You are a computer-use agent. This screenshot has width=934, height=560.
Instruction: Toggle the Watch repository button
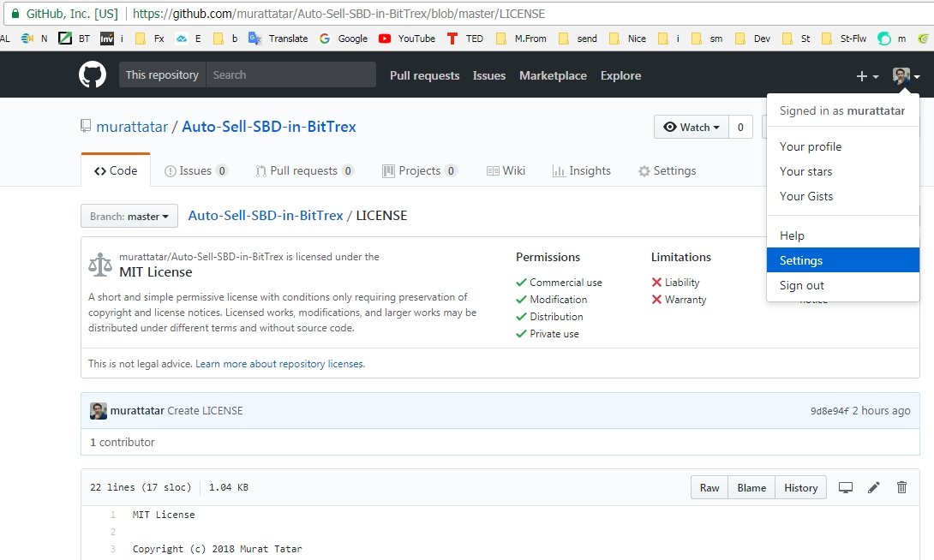(691, 127)
